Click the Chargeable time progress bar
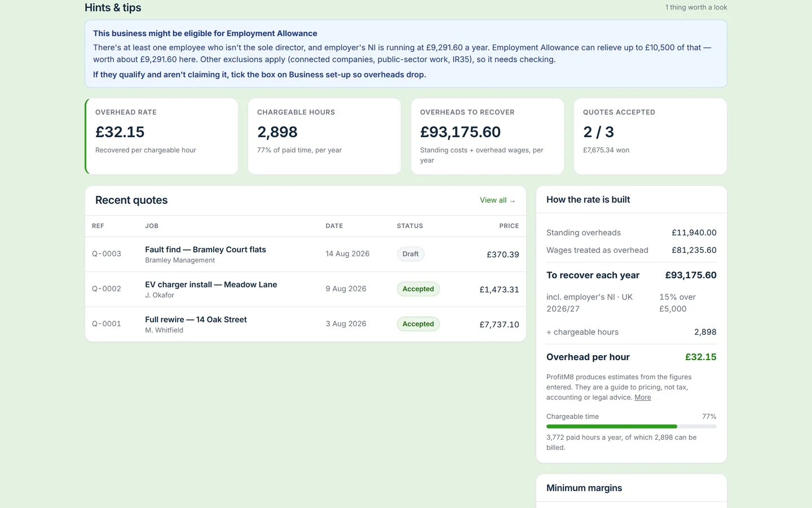Viewport: 812px width, 508px height. [631, 427]
